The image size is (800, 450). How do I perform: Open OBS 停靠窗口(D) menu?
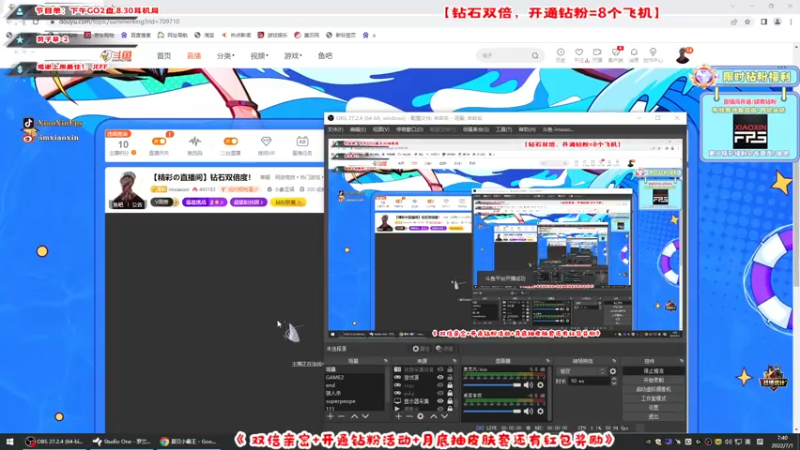tap(410, 130)
